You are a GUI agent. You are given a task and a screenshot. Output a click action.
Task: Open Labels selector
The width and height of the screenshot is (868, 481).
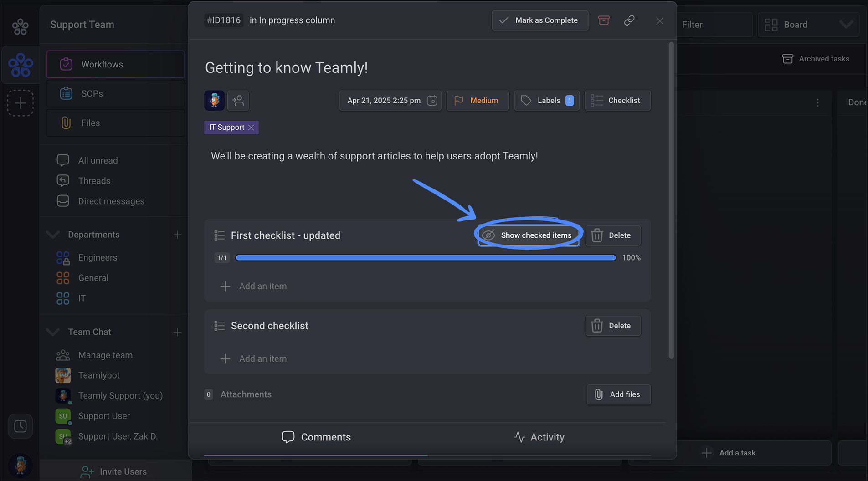547,101
